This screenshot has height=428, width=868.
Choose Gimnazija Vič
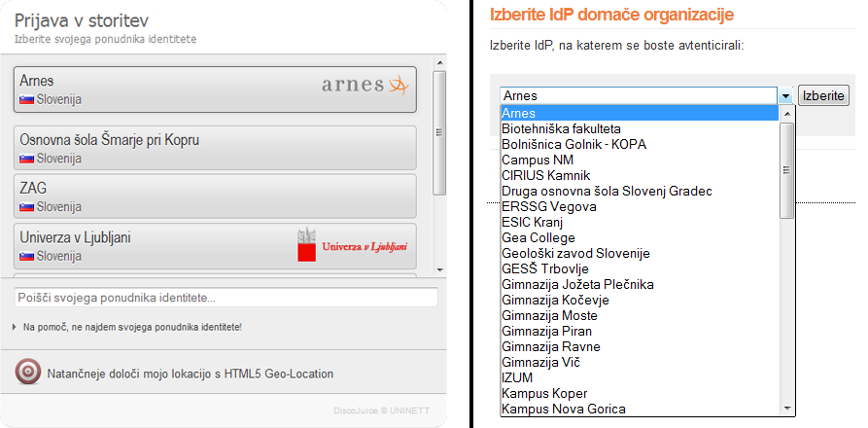(640, 362)
